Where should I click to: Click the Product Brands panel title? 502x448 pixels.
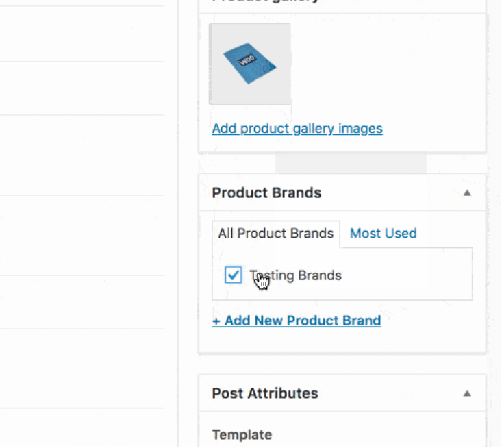(x=266, y=193)
